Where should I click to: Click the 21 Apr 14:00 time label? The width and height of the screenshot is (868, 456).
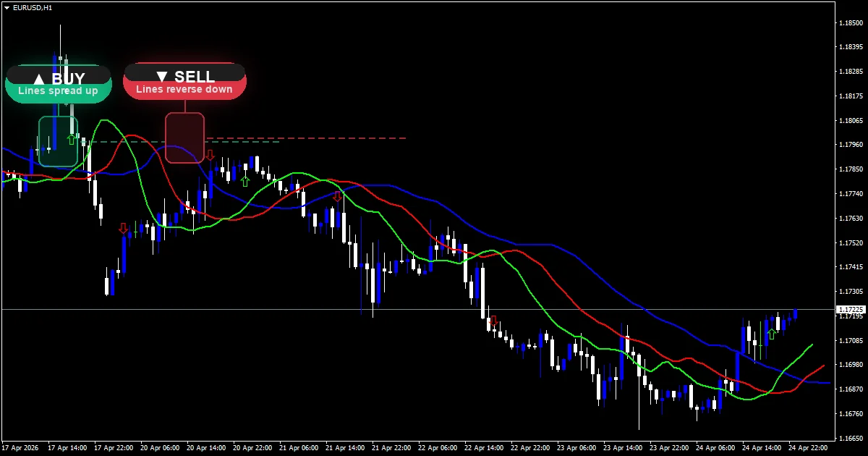[x=345, y=448]
